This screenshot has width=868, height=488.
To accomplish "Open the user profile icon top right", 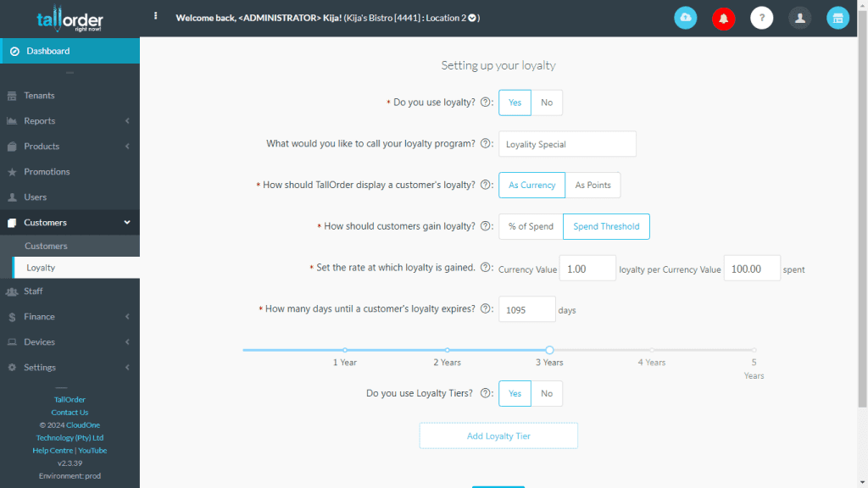I will 799,18.
